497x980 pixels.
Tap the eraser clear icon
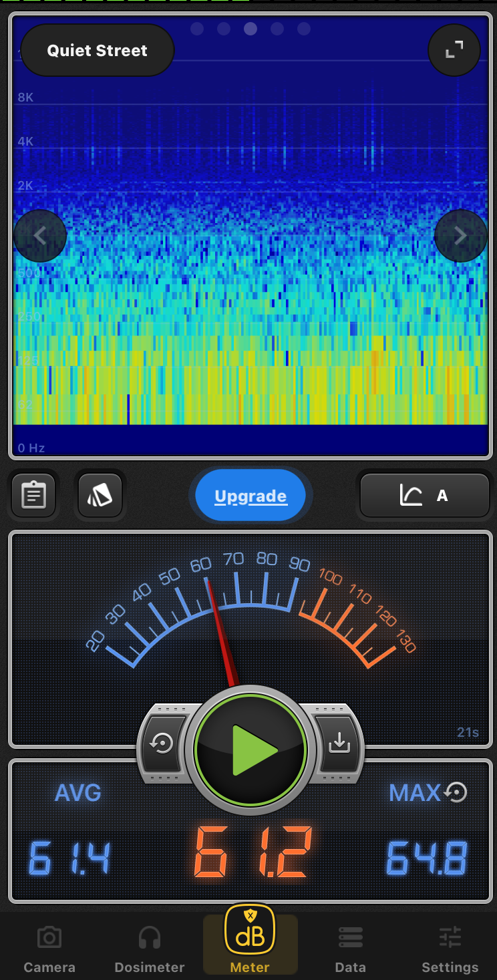tap(100, 496)
